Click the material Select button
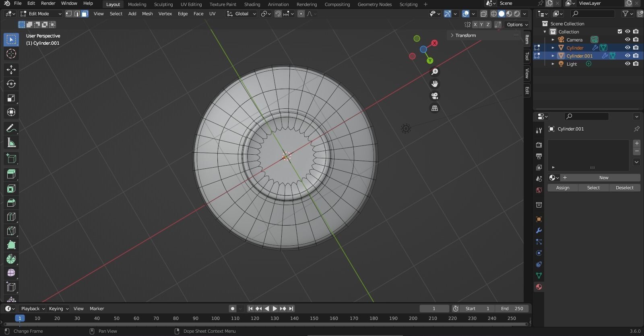This screenshot has height=336, width=644. [593, 188]
